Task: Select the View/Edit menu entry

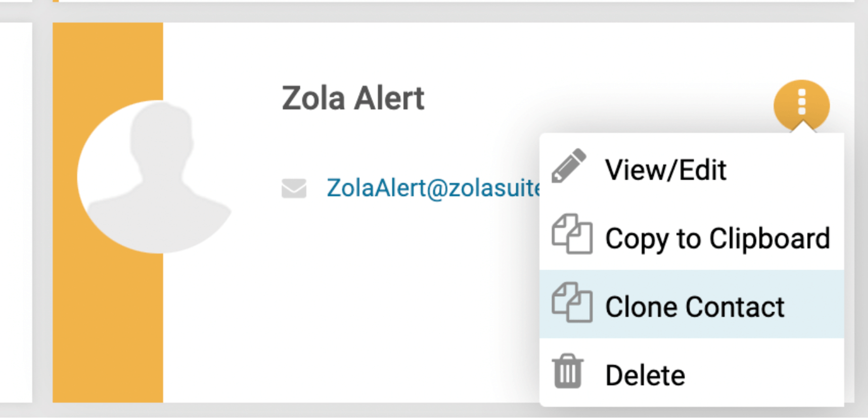Action: coord(692,170)
